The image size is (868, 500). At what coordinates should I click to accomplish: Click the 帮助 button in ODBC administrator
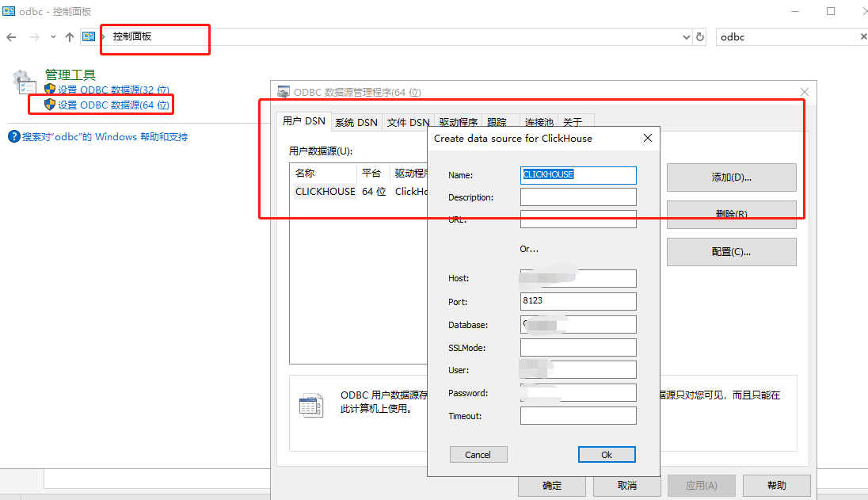[777, 486]
